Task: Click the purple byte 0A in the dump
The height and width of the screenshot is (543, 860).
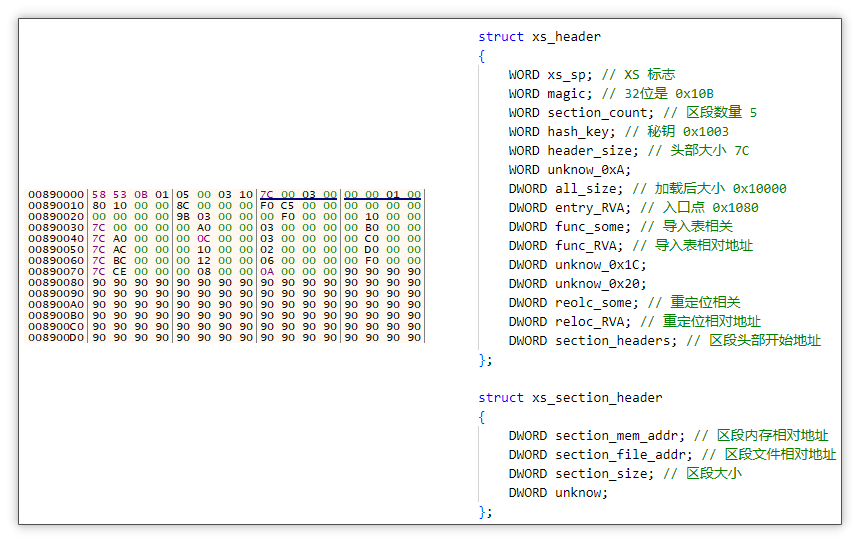Action: pos(267,272)
